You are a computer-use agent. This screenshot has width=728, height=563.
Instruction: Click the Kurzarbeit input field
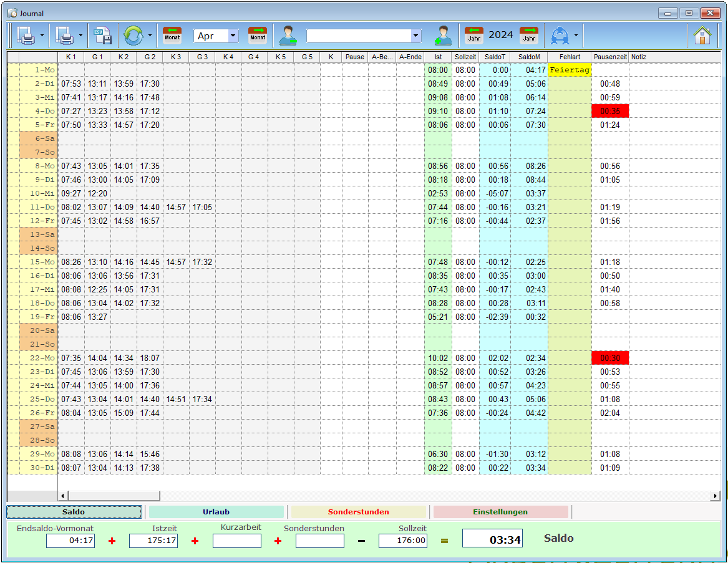click(237, 541)
